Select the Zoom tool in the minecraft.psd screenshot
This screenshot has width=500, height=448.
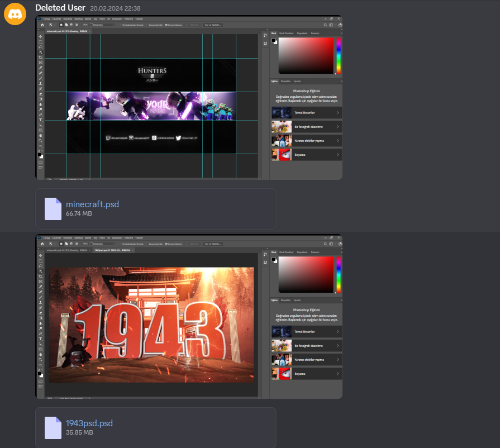40,141
